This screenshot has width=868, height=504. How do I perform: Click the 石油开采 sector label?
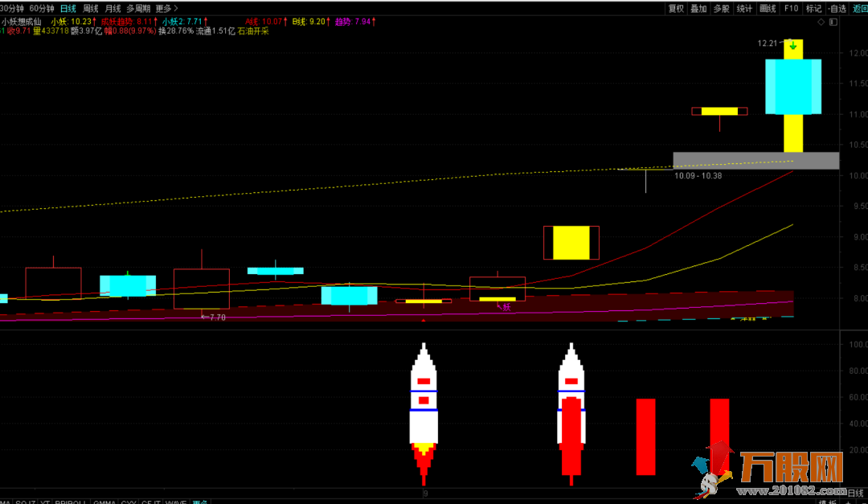253,31
